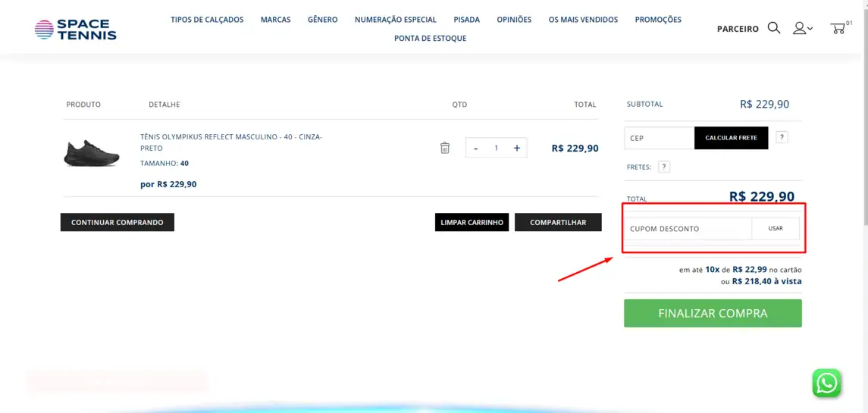Viewport: 868px width, 413px height.
Task: Click the quantity value field
Action: pyautogui.click(x=497, y=148)
